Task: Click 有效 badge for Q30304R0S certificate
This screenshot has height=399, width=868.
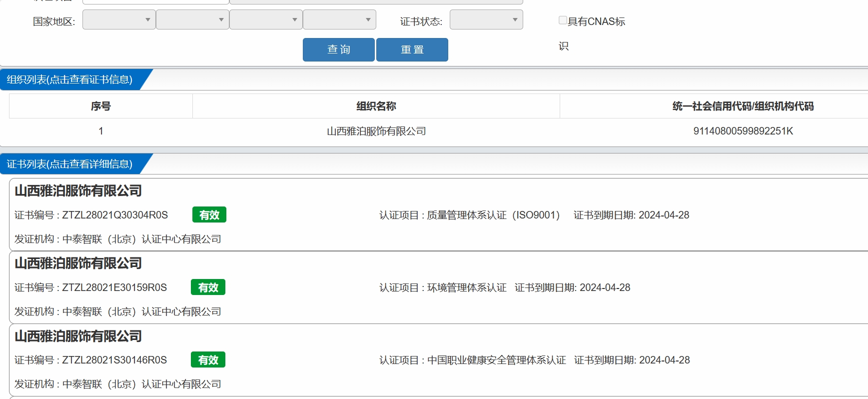Action: click(x=209, y=214)
